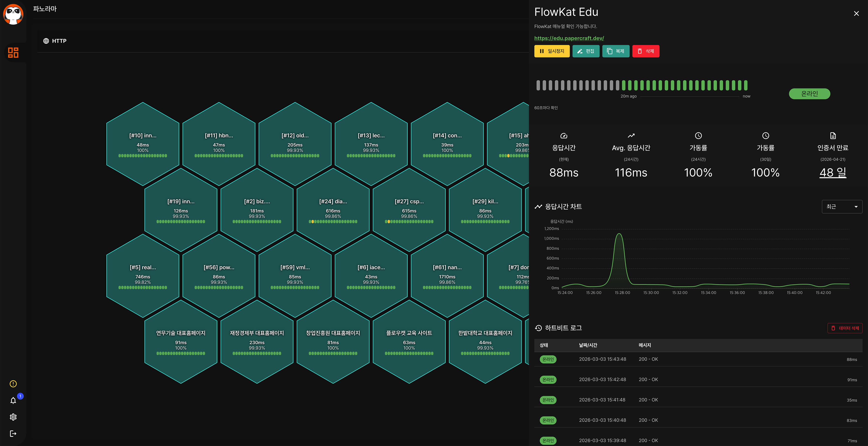Image resolution: width=868 pixels, height=446 pixels.
Task: Click the logout icon in sidebar
Action: (13, 434)
